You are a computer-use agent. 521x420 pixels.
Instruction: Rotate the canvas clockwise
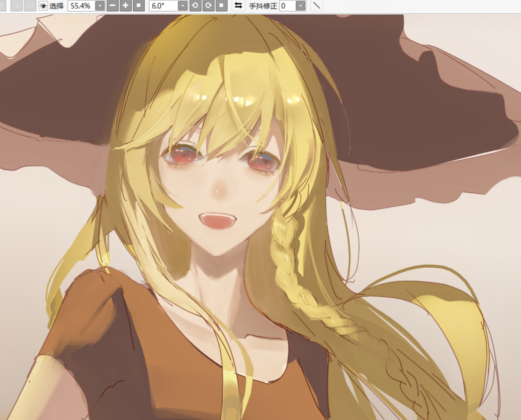[x=208, y=6]
